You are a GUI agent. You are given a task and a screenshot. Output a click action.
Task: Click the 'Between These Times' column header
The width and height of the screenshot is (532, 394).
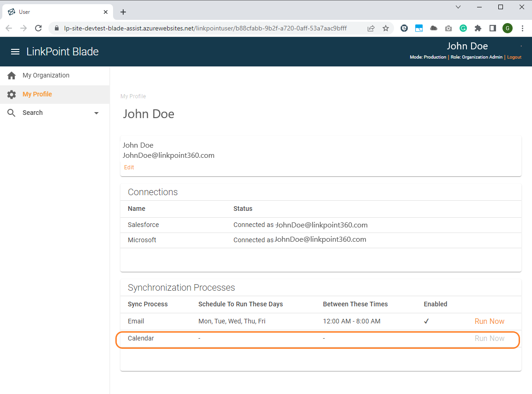pos(355,304)
